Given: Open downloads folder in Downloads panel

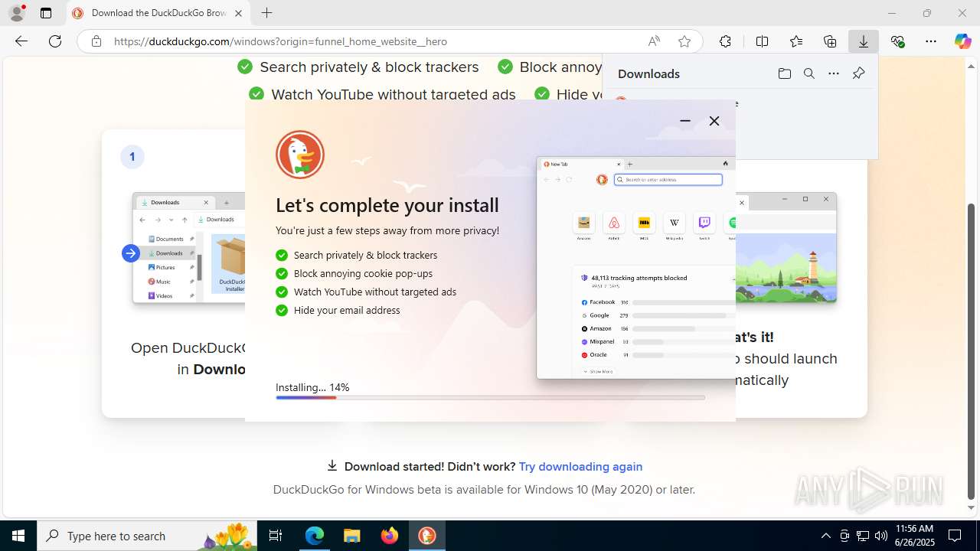Looking at the screenshot, I should click(x=784, y=73).
